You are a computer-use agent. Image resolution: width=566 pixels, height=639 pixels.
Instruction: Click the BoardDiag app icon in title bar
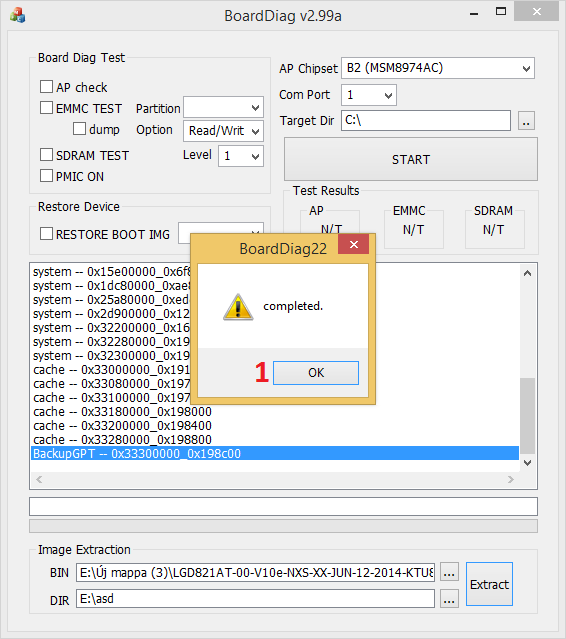coord(18,16)
